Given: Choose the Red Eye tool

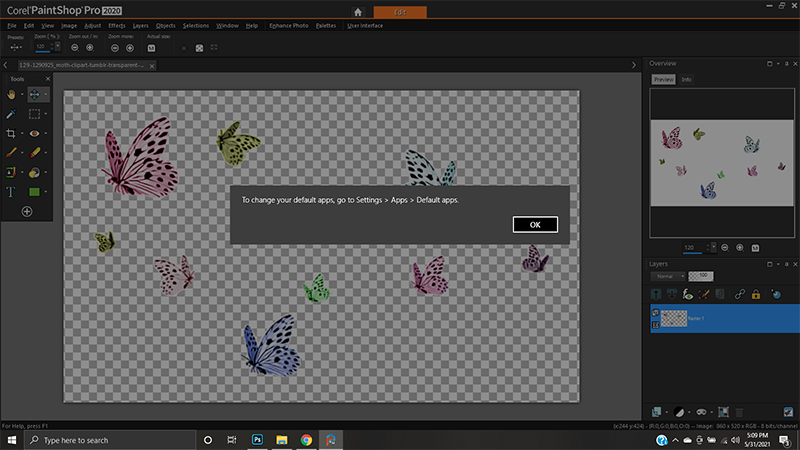Looking at the screenshot, I should pos(35,133).
